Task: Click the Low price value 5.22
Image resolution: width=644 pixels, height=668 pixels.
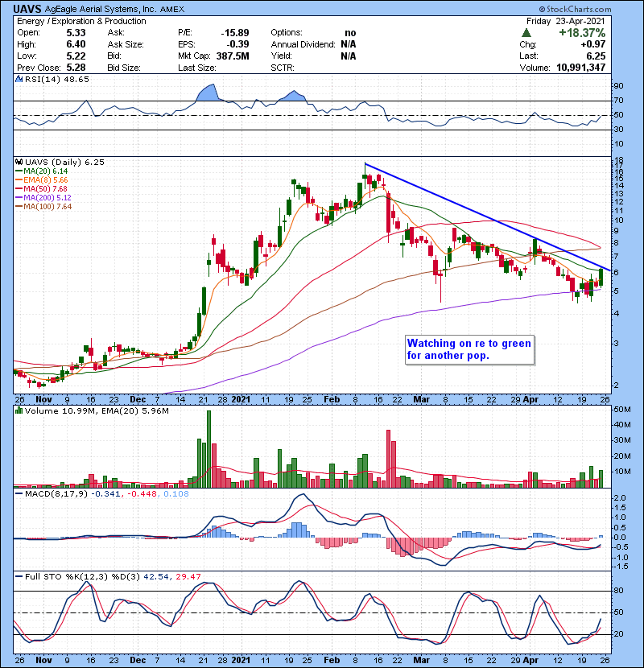Action: pos(76,56)
